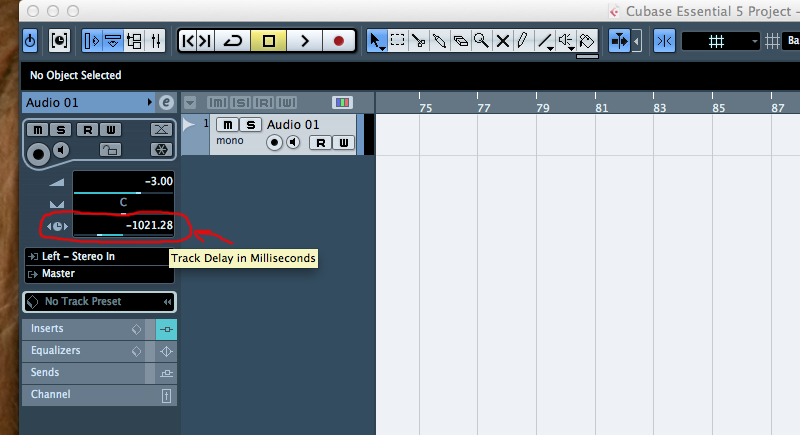Screen dimensions: 800x435
Task: Click the volume slider showing -3.00
Action: pyautogui.click(x=123, y=183)
